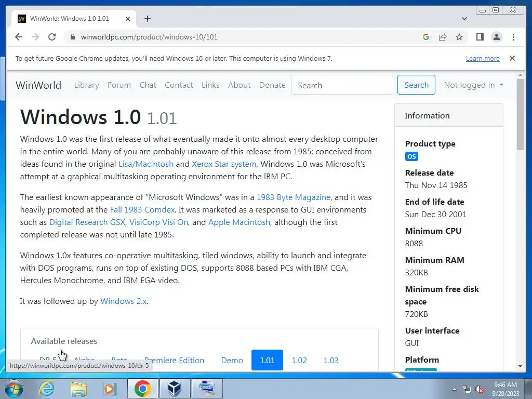Open the Windows Start button

pos(13,389)
